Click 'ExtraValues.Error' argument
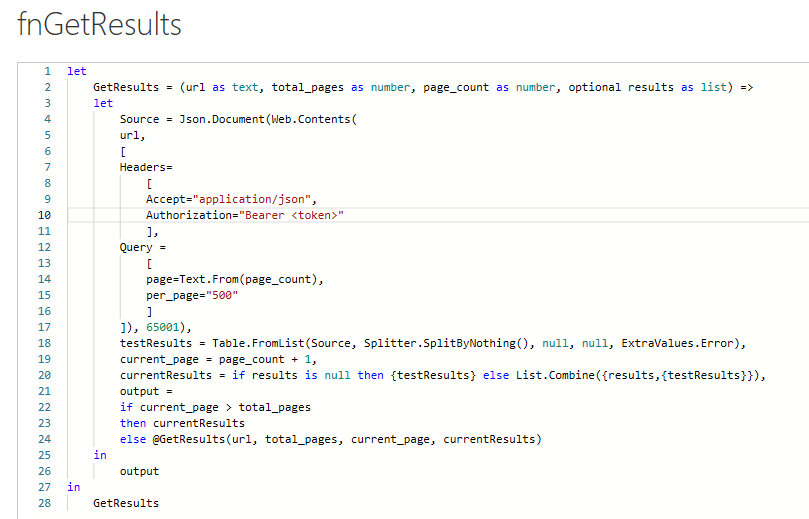Image resolution: width=809 pixels, height=519 pixels. 677,343
